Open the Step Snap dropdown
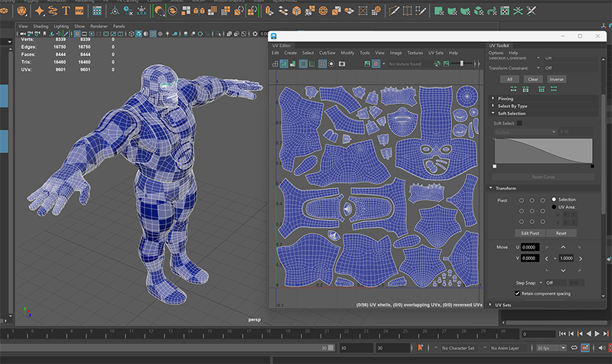This screenshot has height=364, width=612. [542, 282]
